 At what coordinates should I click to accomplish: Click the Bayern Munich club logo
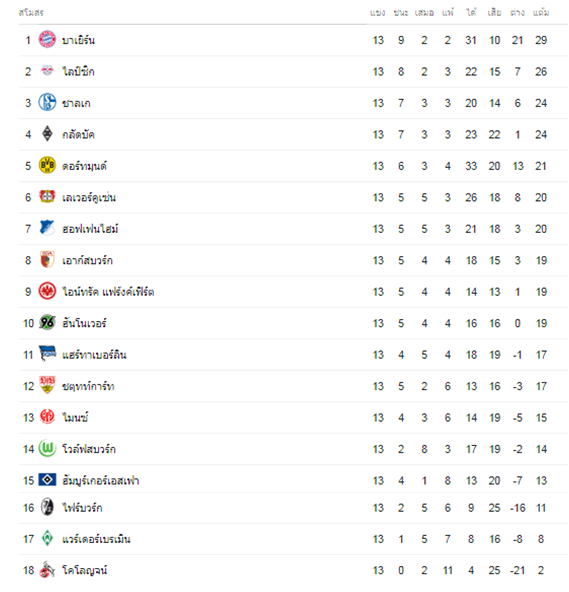[47, 40]
